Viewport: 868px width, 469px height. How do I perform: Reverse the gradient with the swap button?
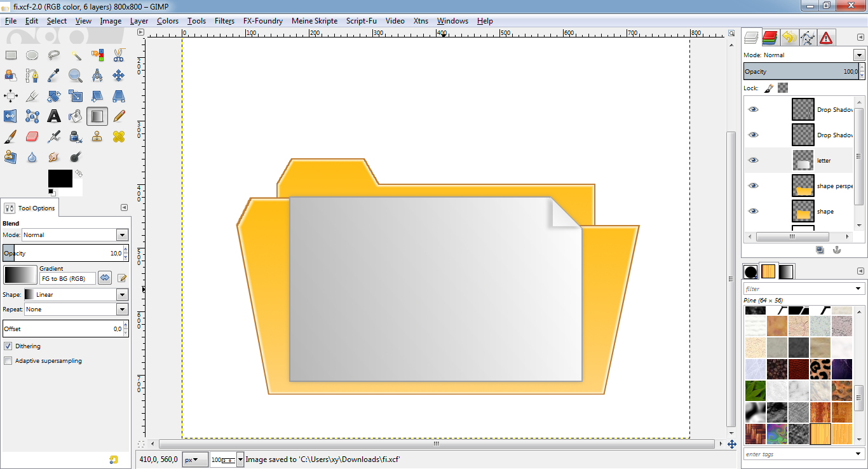pos(105,278)
